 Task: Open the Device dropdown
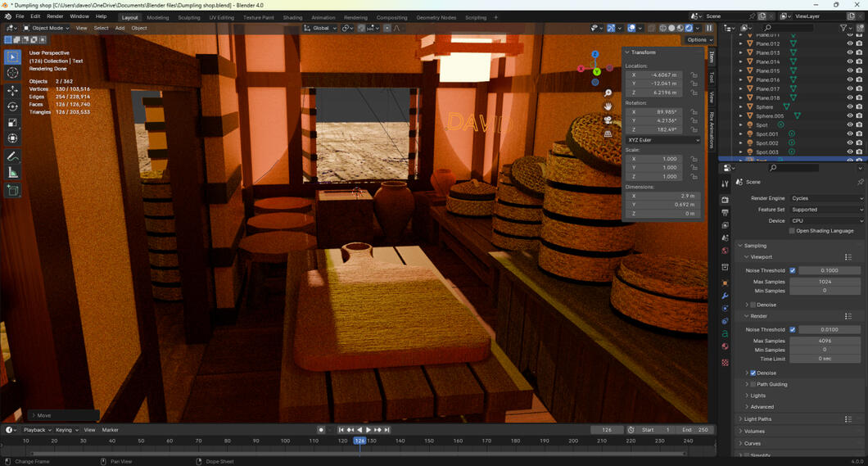[x=826, y=221]
